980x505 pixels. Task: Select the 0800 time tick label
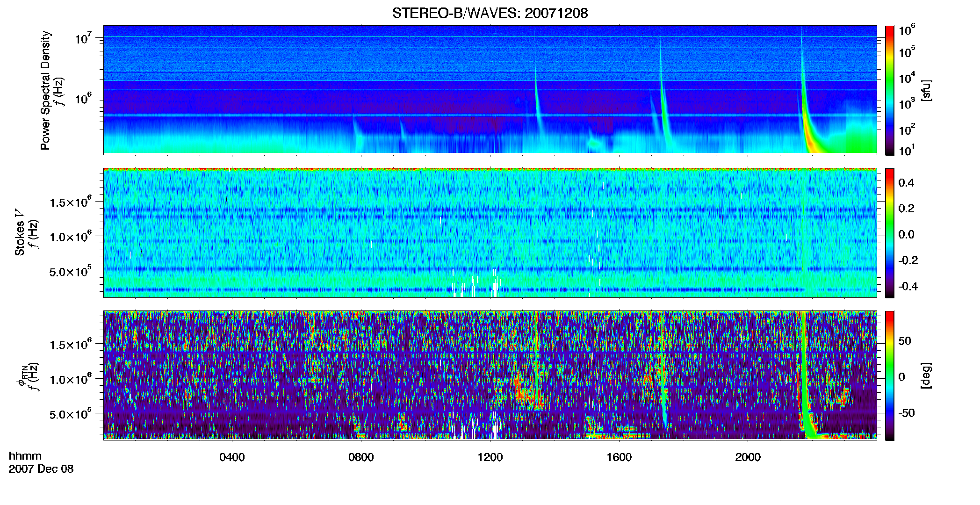click(x=361, y=457)
